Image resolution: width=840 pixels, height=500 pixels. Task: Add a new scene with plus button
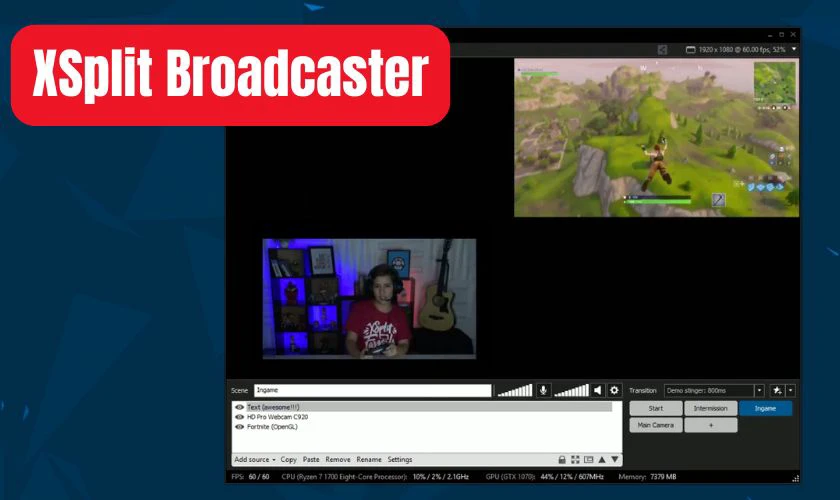[x=710, y=425]
